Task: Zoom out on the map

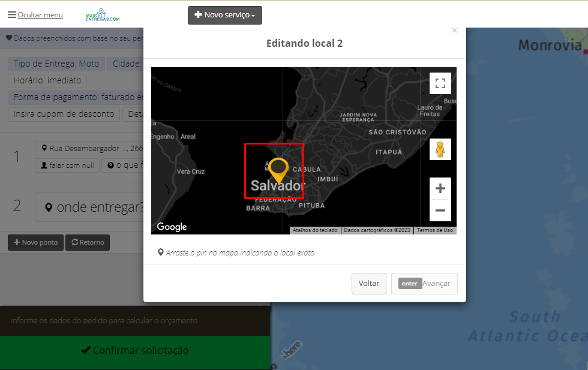Action: pos(440,210)
